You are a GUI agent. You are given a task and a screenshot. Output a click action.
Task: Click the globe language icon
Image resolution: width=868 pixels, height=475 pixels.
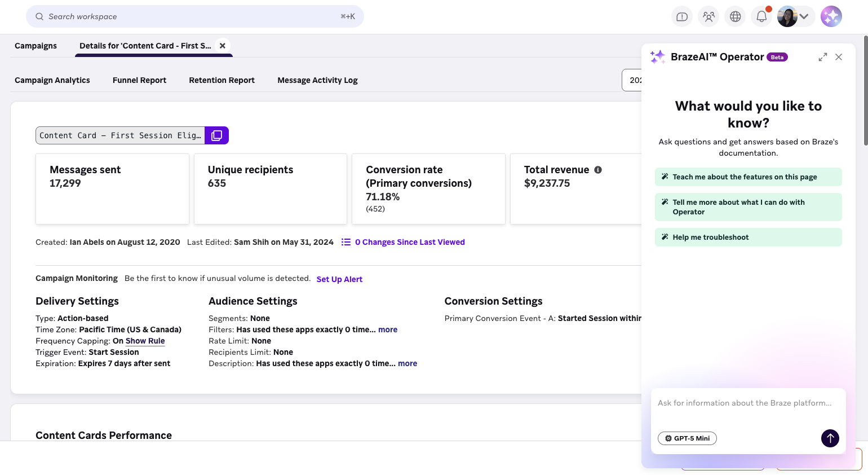[735, 16]
